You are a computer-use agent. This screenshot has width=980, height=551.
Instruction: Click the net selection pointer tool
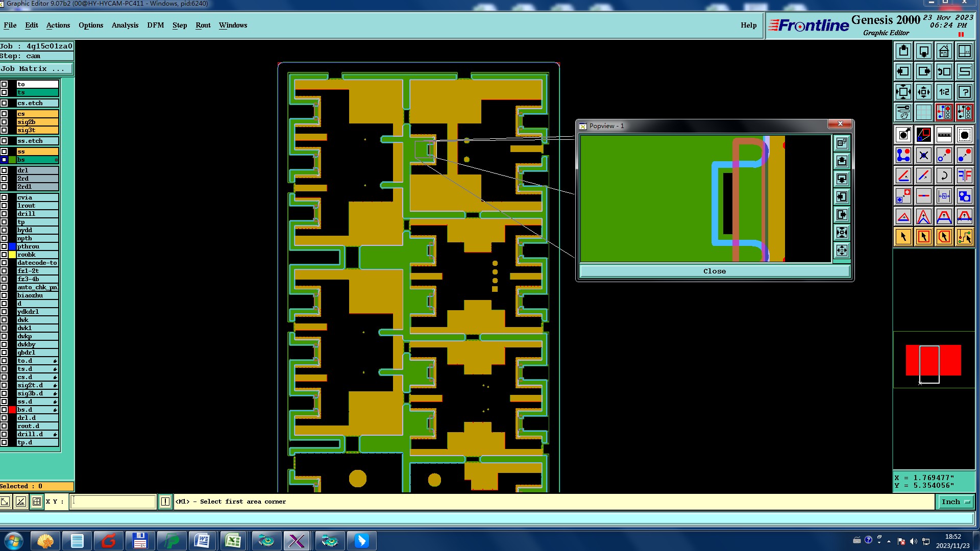[964, 237]
